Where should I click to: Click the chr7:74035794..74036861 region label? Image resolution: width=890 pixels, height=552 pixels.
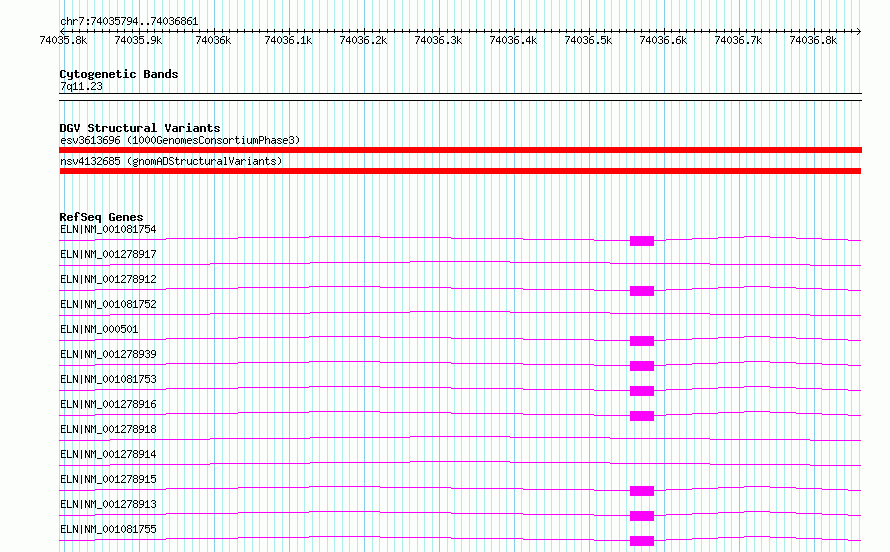[x=129, y=22]
